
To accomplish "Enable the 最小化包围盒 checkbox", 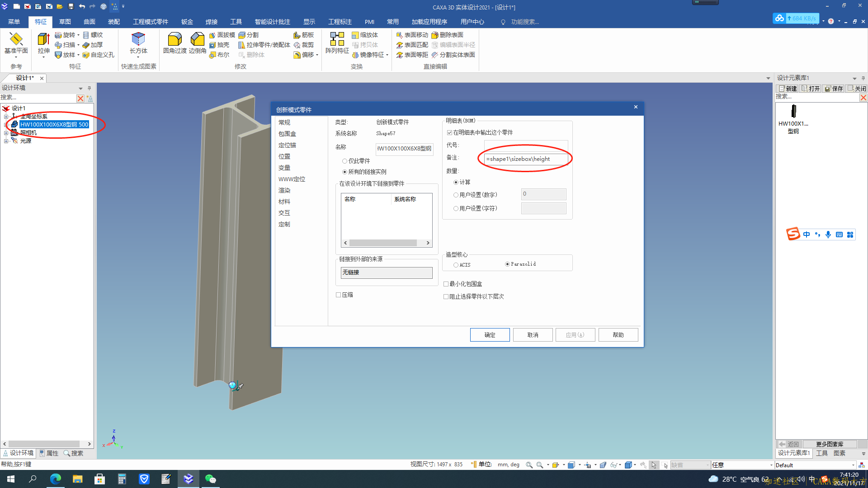I will click(x=446, y=284).
